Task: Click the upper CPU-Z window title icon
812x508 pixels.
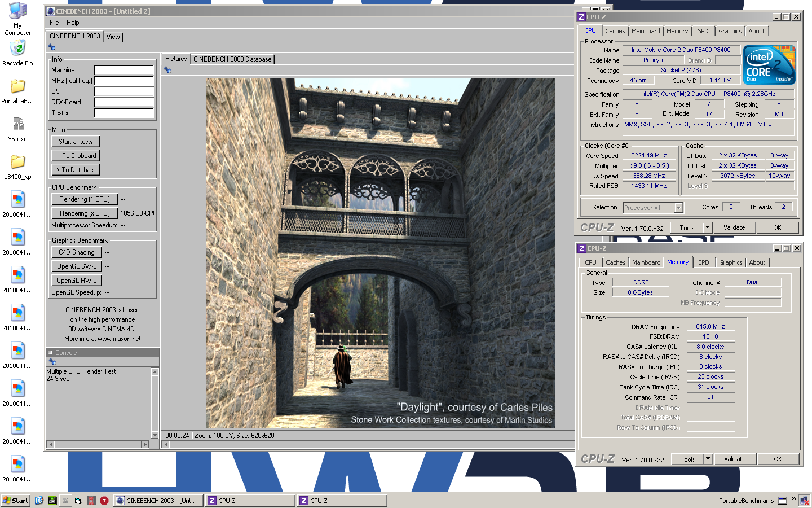Action: (581, 17)
